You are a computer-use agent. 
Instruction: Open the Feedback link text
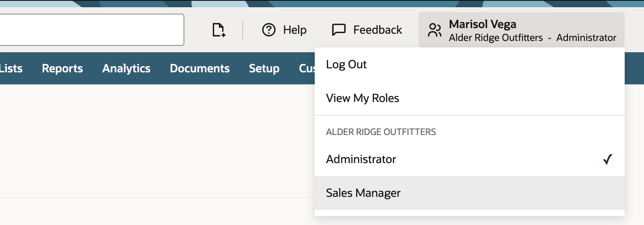coord(378,30)
